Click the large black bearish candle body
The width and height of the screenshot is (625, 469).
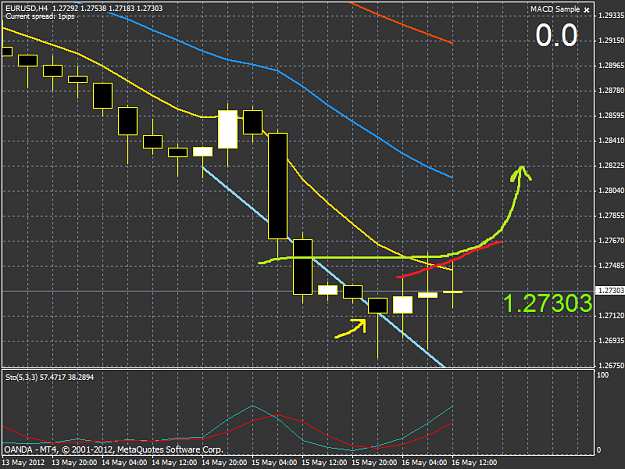coord(278,186)
